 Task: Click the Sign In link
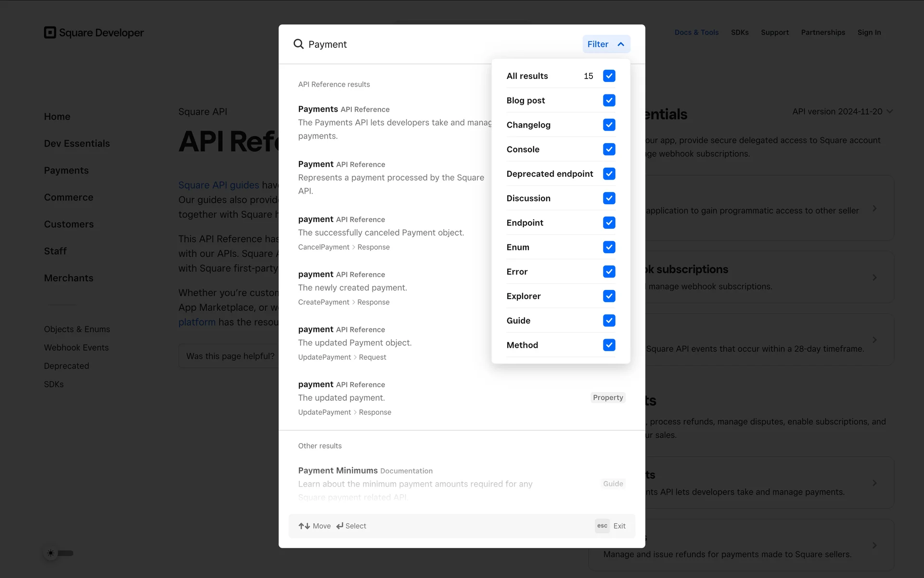(869, 32)
